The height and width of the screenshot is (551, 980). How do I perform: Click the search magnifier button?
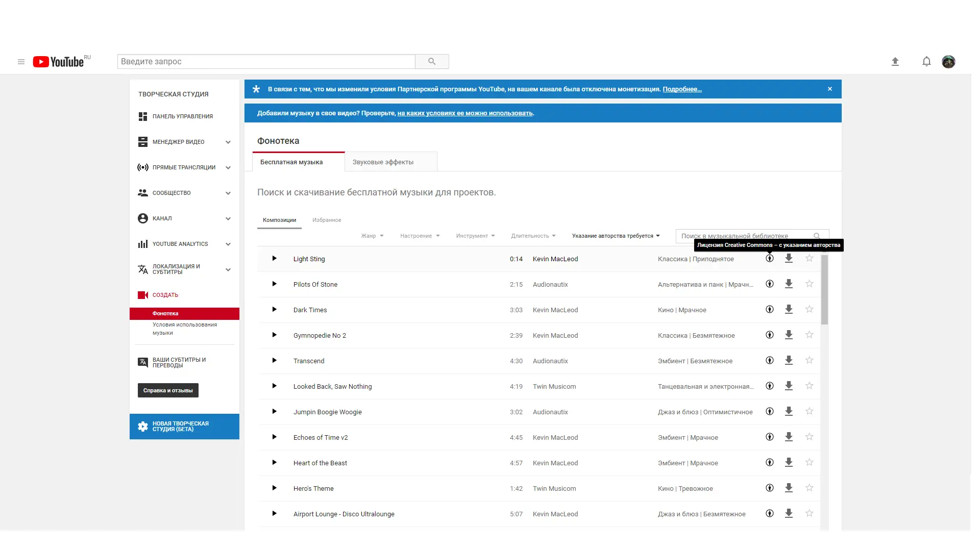point(432,62)
